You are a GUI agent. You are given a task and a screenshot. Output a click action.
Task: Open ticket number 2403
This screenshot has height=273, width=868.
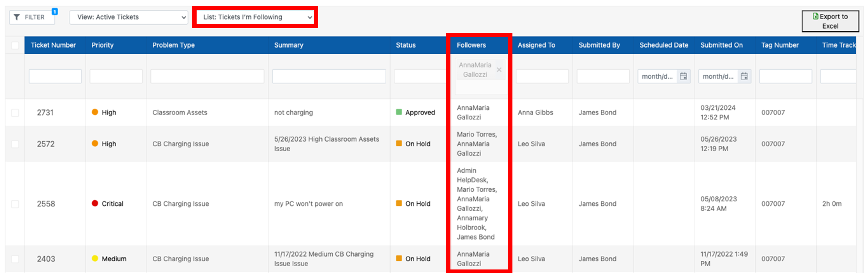[x=46, y=259]
